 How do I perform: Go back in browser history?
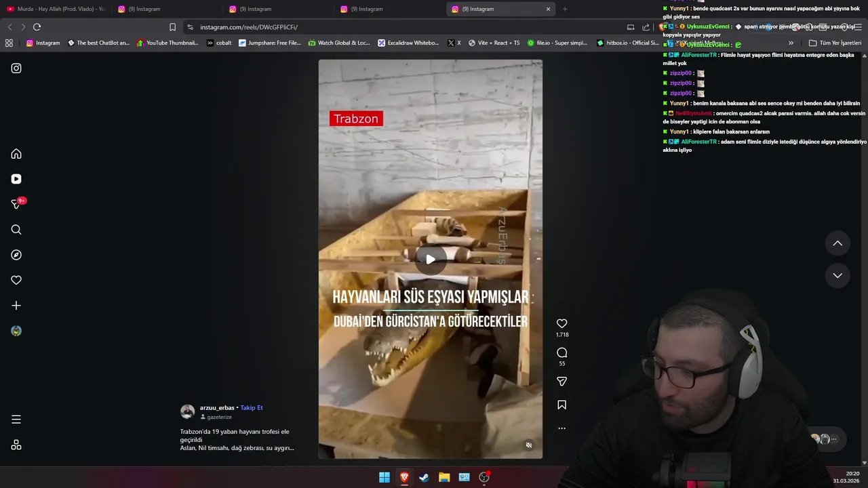coord(9,27)
